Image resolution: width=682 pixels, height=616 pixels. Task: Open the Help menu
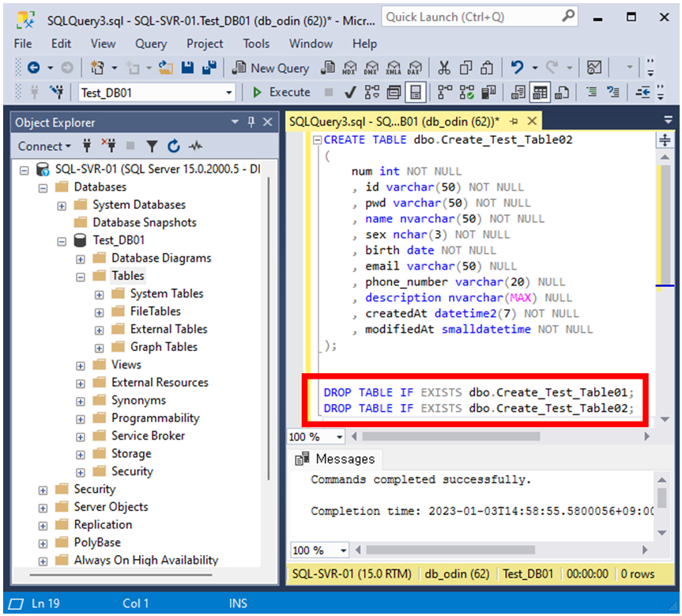[x=364, y=43]
